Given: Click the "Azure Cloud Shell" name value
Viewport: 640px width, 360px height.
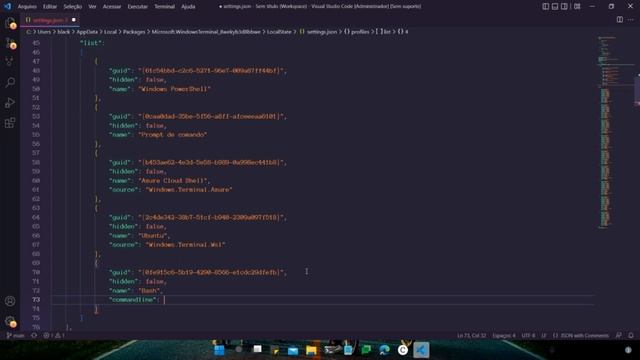Looking at the screenshot, I should click(173, 180).
